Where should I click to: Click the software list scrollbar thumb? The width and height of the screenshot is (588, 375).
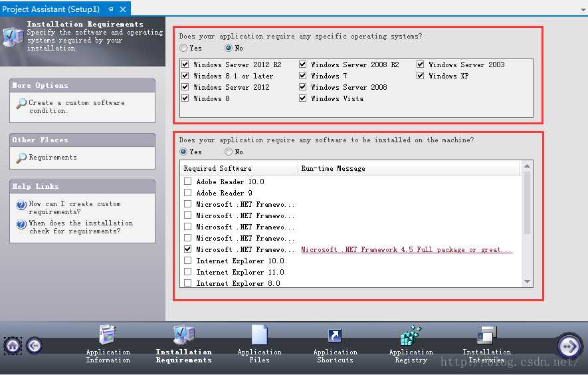pos(527,203)
